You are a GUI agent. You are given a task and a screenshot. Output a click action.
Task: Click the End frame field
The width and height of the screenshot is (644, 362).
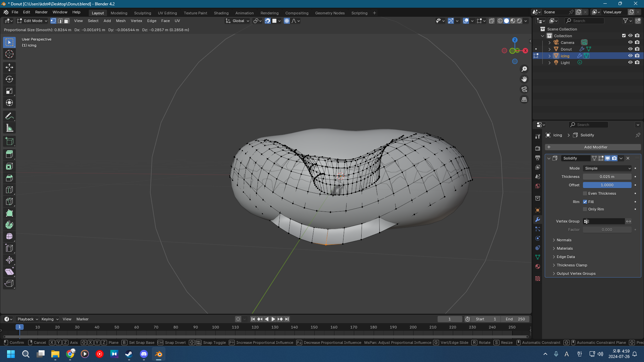pyautogui.click(x=515, y=319)
